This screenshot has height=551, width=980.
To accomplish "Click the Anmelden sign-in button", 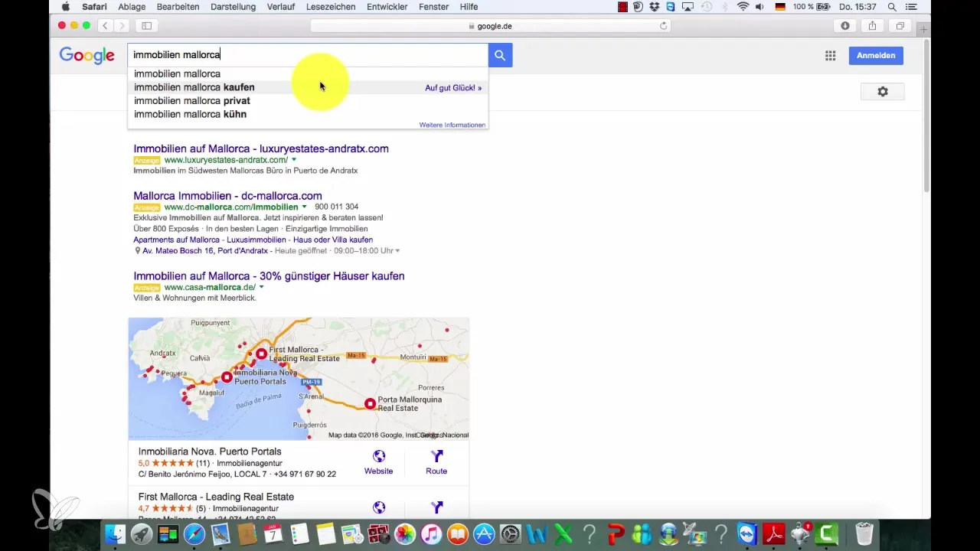I will [x=876, y=55].
